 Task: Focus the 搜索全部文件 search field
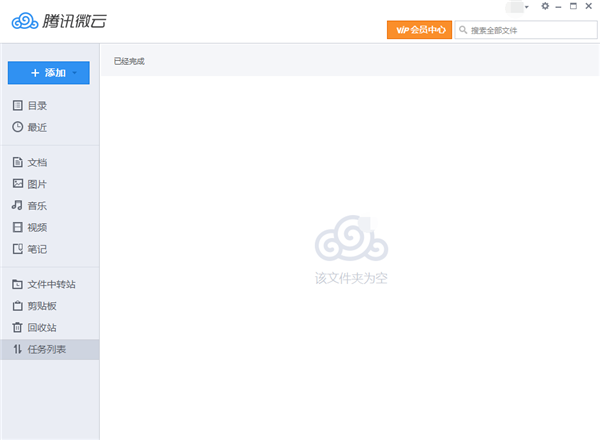coord(526,30)
